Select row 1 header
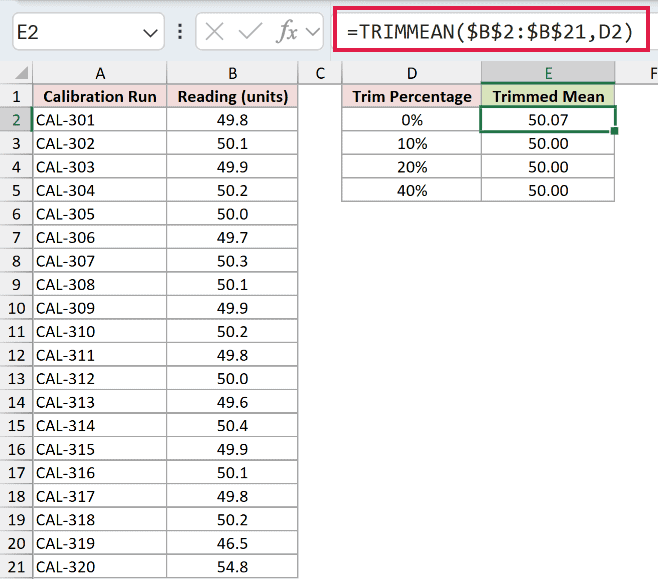This screenshot has width=658, height=579. coord(16,96)
